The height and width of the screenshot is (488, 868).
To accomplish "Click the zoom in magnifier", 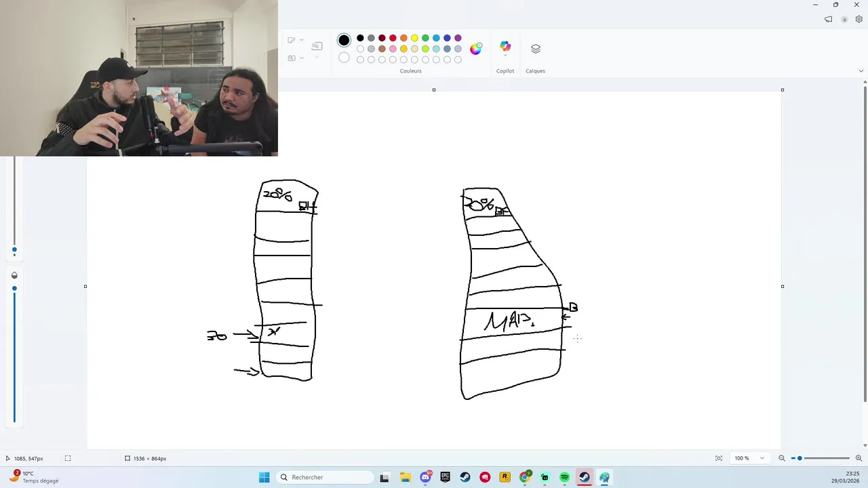I will pyautogui.click(x=859, y=458).
